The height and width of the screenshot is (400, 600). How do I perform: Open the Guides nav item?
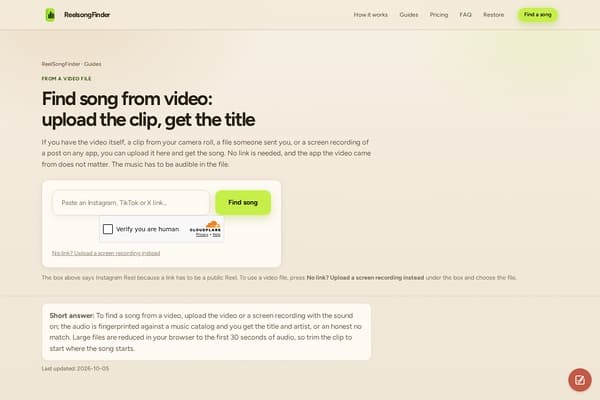point(409,15)
